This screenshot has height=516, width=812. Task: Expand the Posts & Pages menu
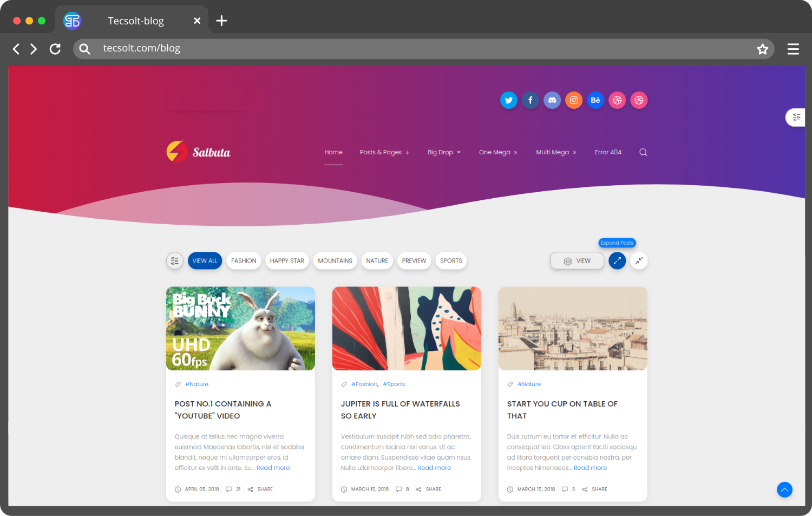(x=384, y=152)
